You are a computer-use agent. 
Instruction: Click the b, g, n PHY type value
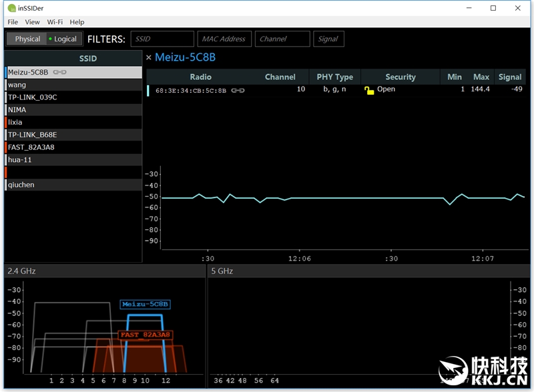pos(334,89)
